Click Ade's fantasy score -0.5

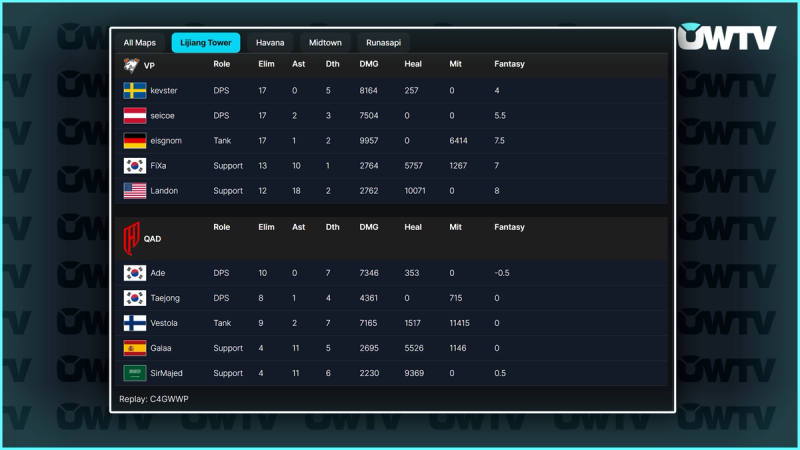point(502,273)
